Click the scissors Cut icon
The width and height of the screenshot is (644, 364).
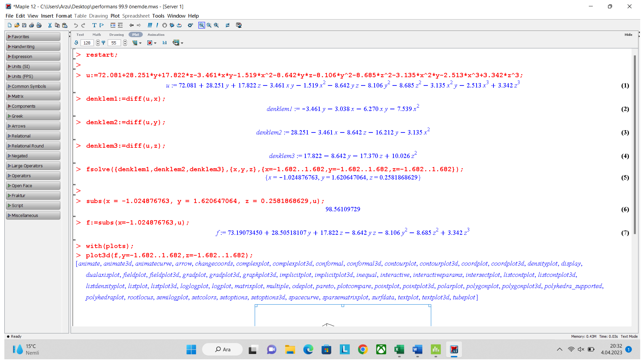pos(50,25)
